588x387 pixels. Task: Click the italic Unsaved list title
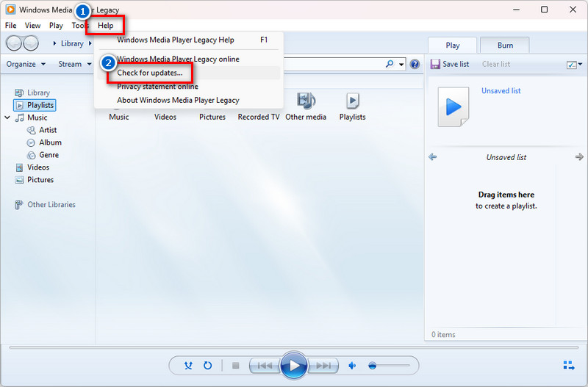point(506,157)
